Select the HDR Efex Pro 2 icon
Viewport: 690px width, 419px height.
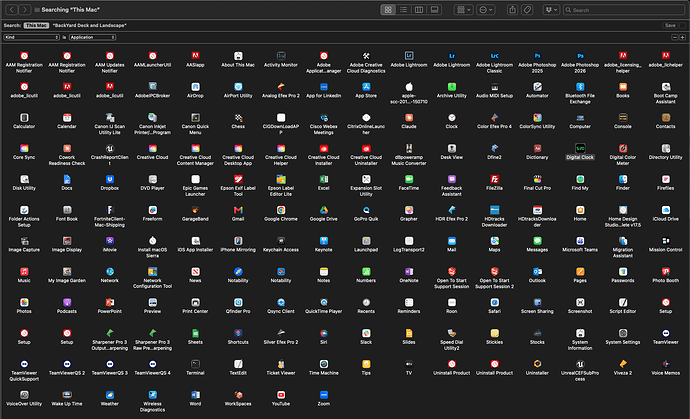pos(451,210)
